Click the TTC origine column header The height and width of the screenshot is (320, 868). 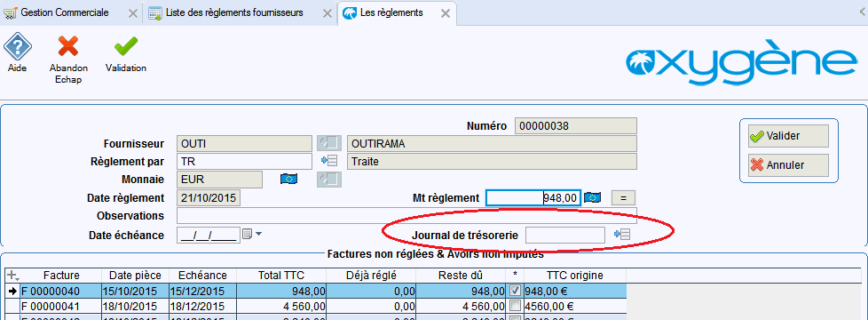pos(574,276)
